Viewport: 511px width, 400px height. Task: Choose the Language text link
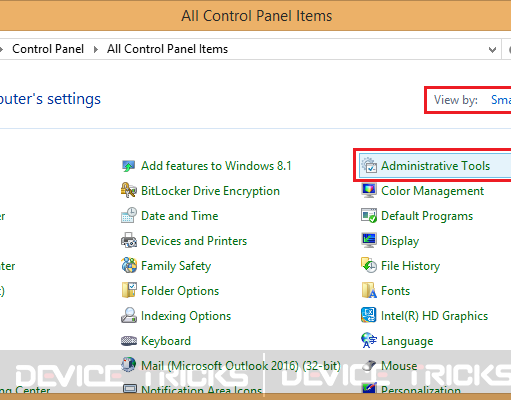[x=407, y=341]
